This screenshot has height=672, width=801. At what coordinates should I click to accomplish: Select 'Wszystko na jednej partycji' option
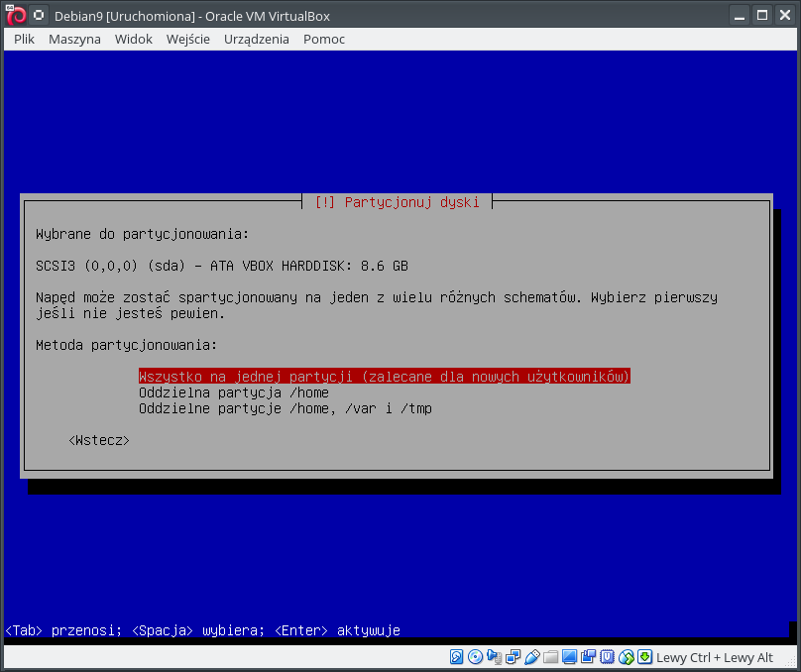tap(385, 377)
